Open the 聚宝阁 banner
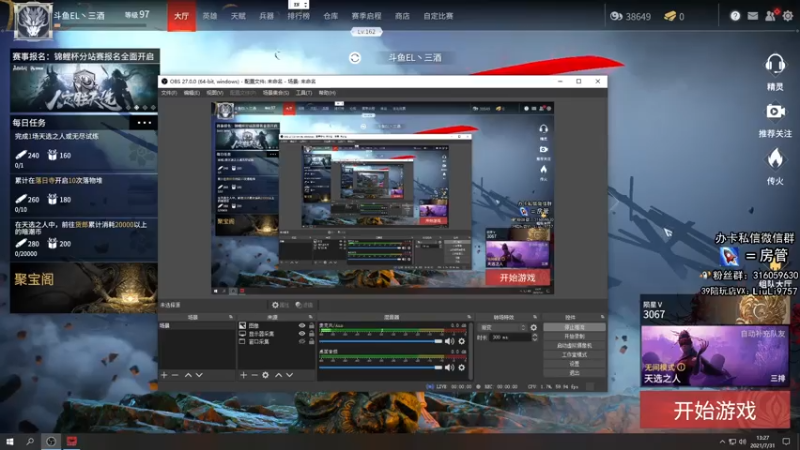Image resolution: width=800 pixels, height=450 pixels. [x=84, y=288]
